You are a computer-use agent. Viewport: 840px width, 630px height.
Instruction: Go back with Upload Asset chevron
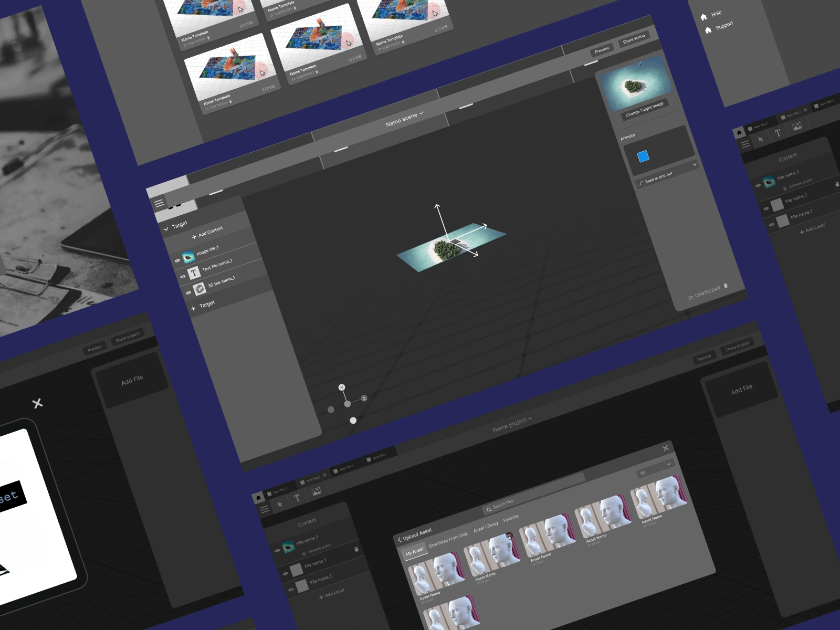pyautogui.click(x=400, y=539)
